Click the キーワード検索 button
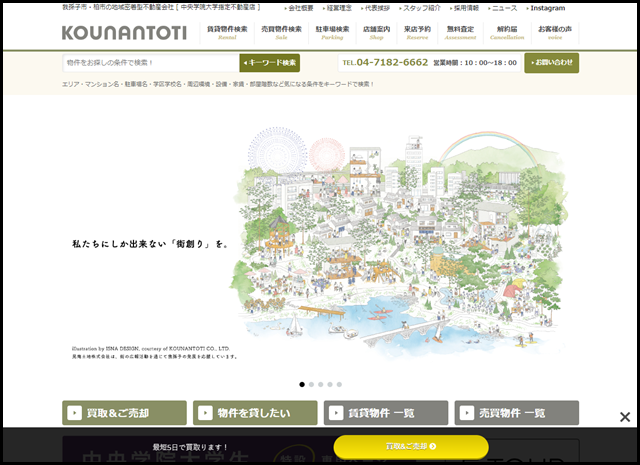 270,63
